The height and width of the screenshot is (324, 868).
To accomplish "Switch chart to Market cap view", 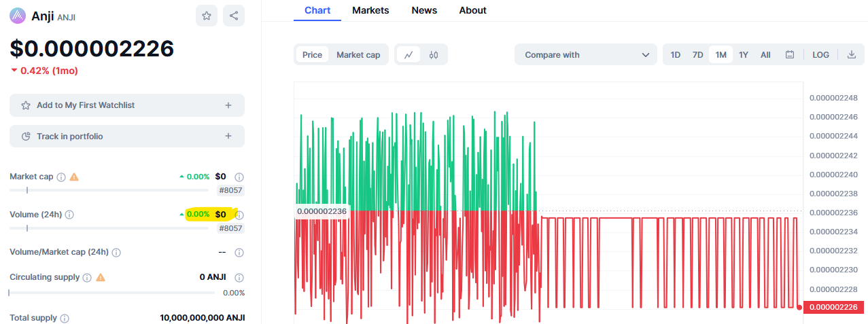I will (358, 55).
